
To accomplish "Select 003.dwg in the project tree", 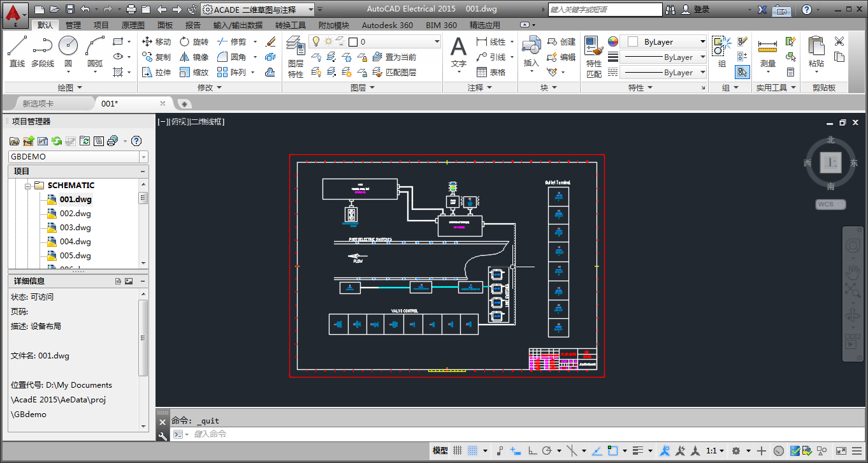I will pyautogui.click(x=75, y=228).
